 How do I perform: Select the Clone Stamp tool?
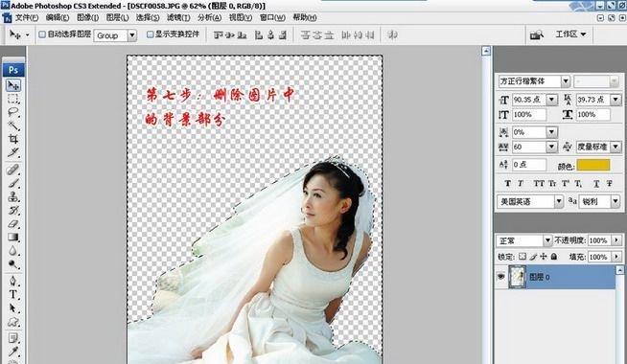(13, 196)
